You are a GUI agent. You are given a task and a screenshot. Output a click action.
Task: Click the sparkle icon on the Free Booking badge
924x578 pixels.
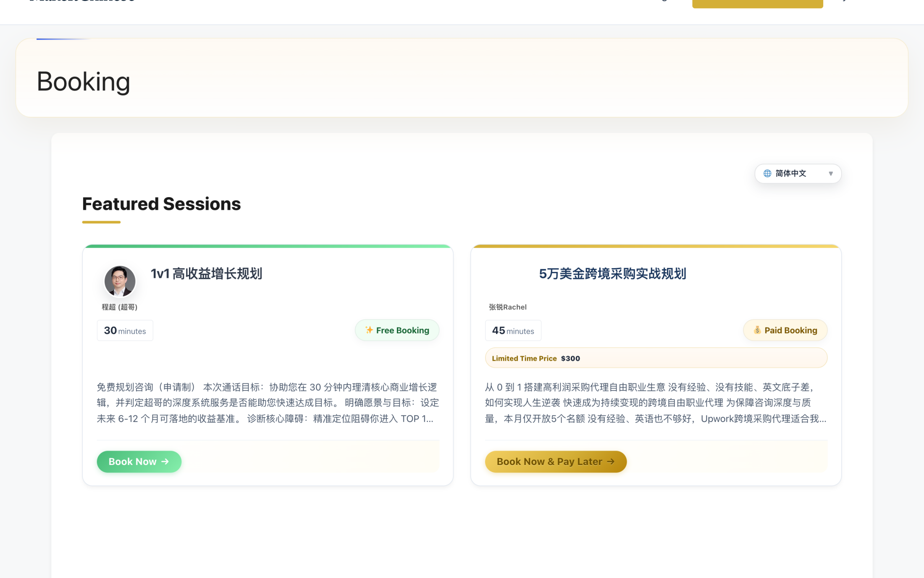(369, 330)
